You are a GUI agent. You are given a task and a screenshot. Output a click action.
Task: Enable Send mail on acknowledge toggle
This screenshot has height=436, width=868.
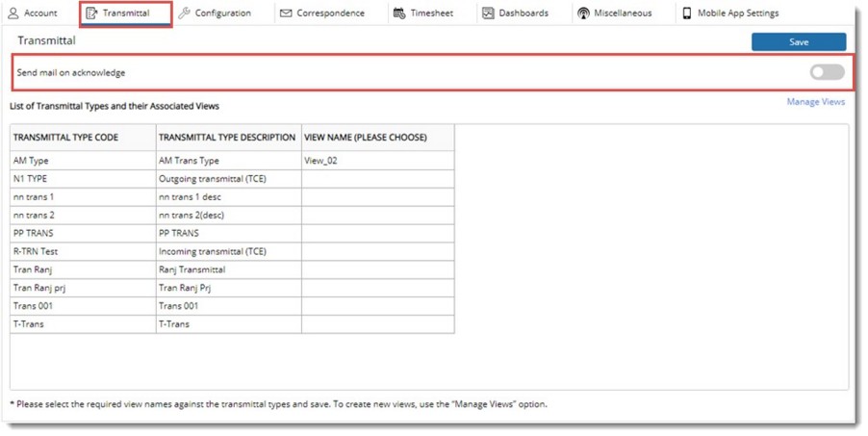(827, 72)
